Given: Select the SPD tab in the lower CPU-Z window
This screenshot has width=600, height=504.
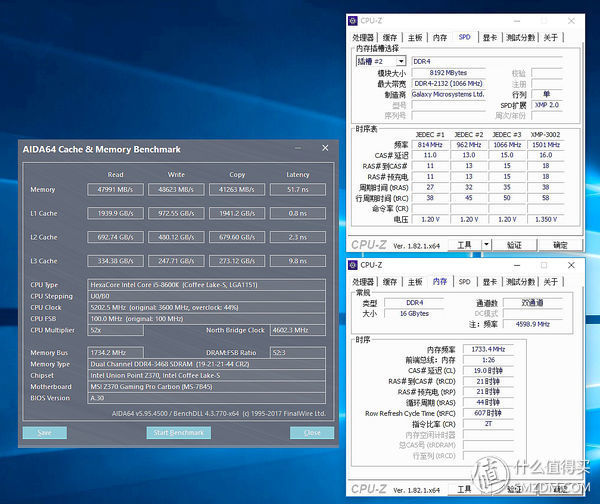Looking at the screenshot, I should point(465,282).
